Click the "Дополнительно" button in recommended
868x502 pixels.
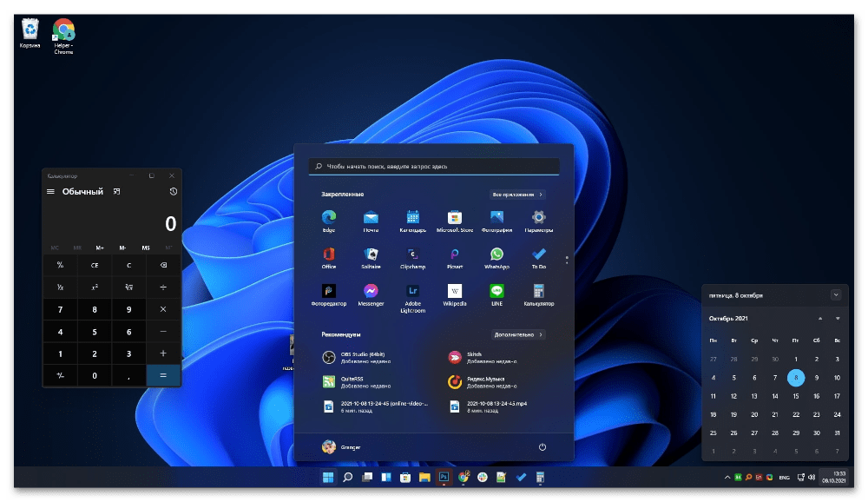[x=519, y=334]
